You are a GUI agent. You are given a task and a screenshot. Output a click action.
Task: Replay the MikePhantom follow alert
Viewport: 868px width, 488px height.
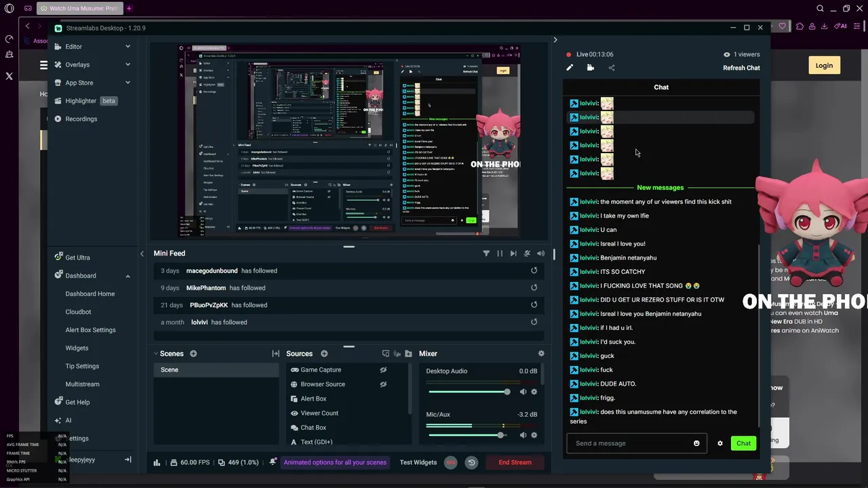[x=534, y=287]
